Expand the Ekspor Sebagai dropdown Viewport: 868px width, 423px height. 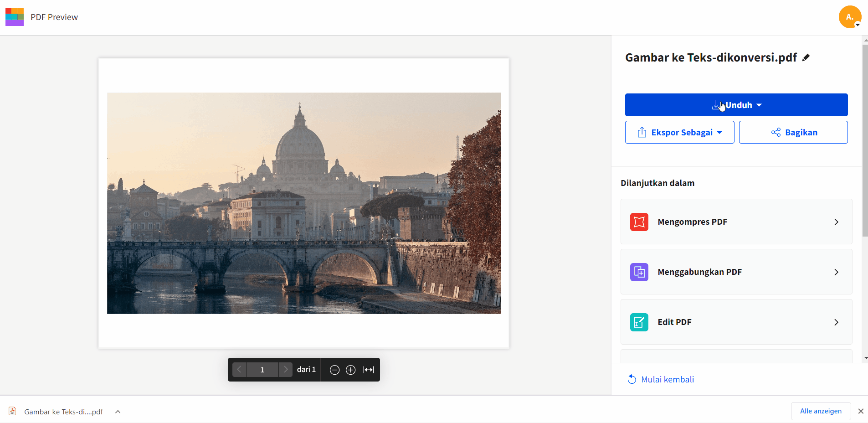[720, 132]
